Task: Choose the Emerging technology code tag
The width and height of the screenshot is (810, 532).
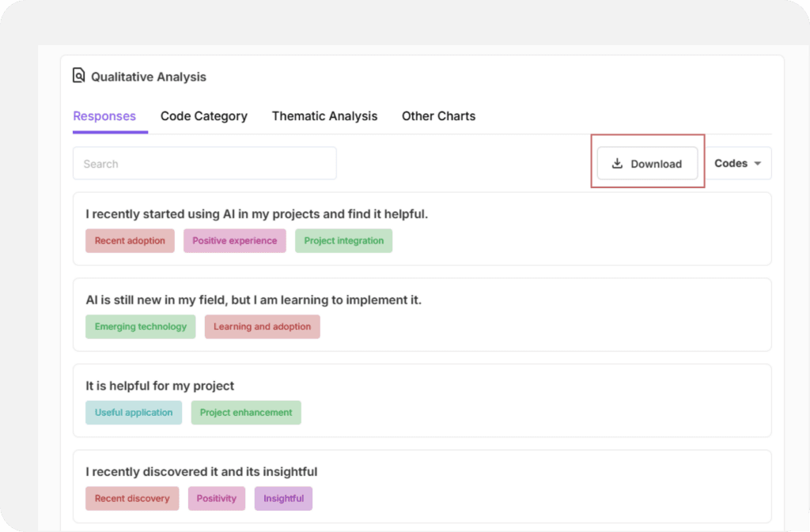Action: point(140,326)
